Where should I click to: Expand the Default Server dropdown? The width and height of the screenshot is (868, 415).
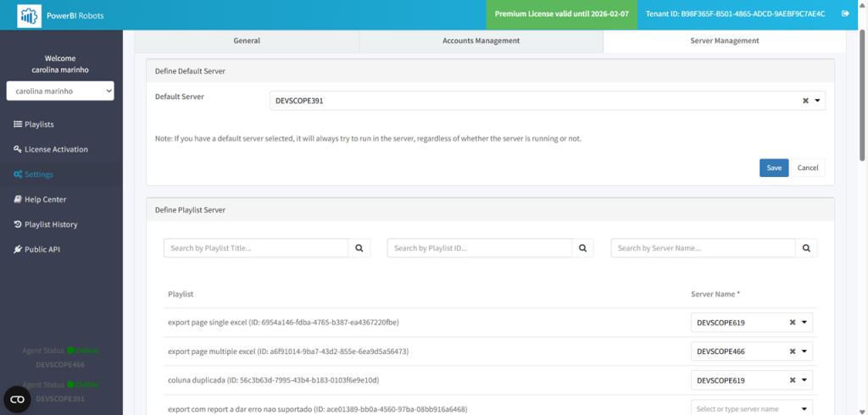point(818,101)
